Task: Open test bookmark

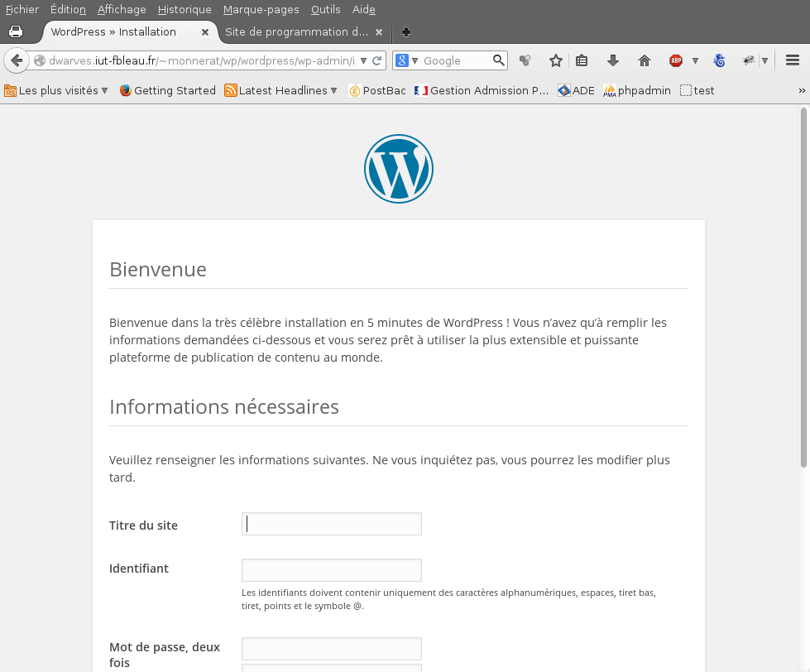Action: coord(697,90)
